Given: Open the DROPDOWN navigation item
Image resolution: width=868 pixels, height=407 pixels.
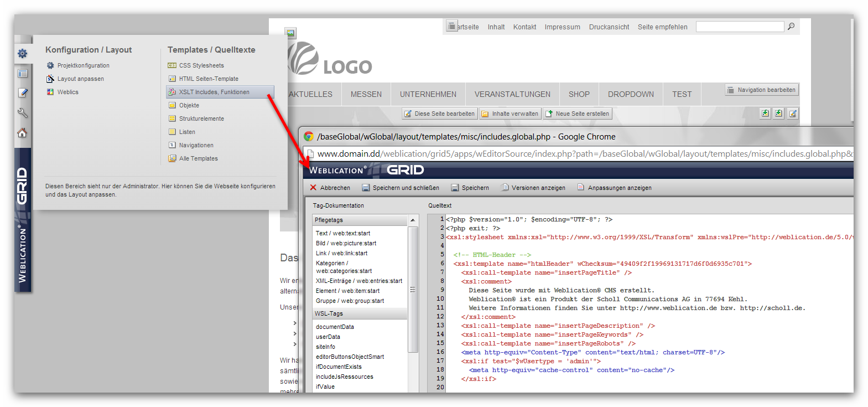Looking at the screenshot, I should pos(631,94).
